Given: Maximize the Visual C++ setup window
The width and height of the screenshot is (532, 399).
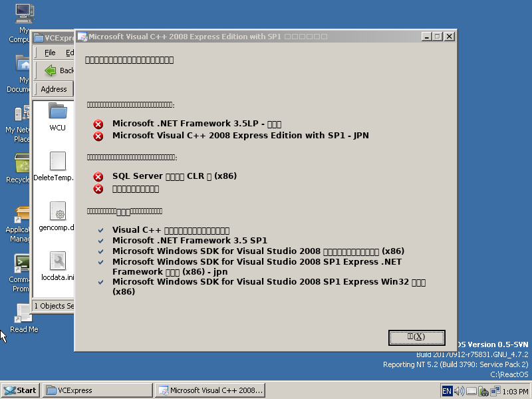Looking at the screenshot, I should pyautogui.click(x=438, y=37).
